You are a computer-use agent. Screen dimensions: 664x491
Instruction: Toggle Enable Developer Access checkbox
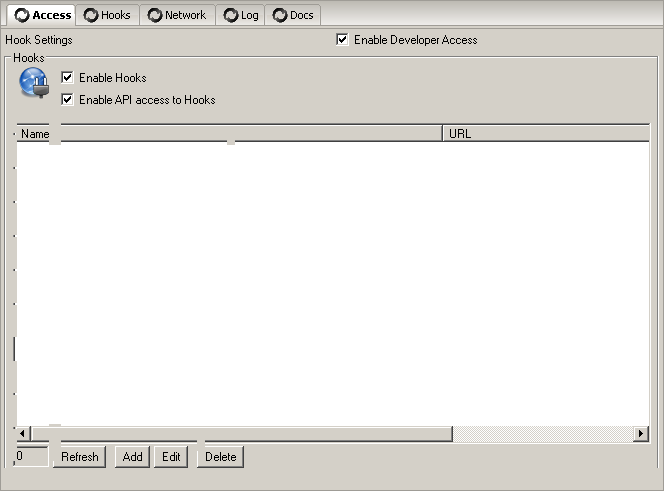coord(343,40)
